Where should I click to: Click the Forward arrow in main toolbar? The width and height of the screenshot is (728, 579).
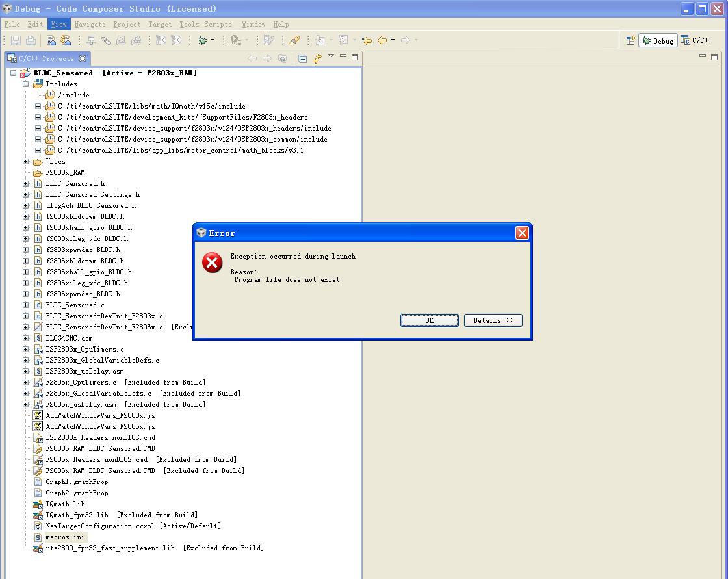click(x=406, y=40)
